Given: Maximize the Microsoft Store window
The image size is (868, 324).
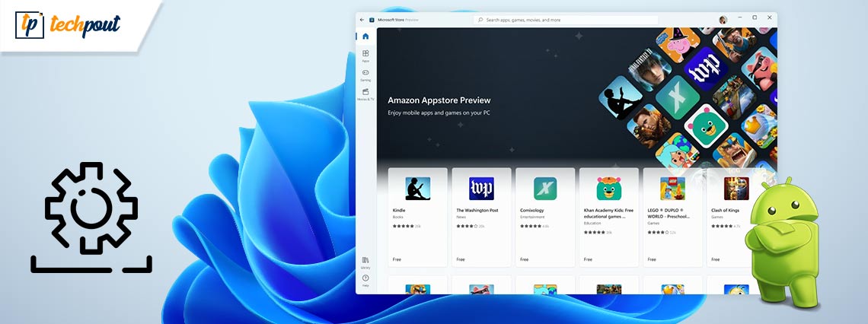Looking at the screenshot, I should click(755, 17).
